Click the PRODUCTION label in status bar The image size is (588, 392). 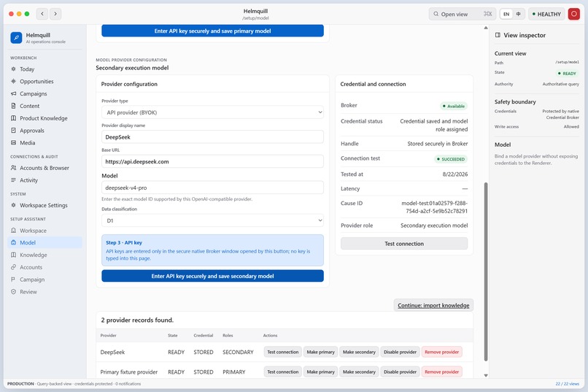coord(20,384)
